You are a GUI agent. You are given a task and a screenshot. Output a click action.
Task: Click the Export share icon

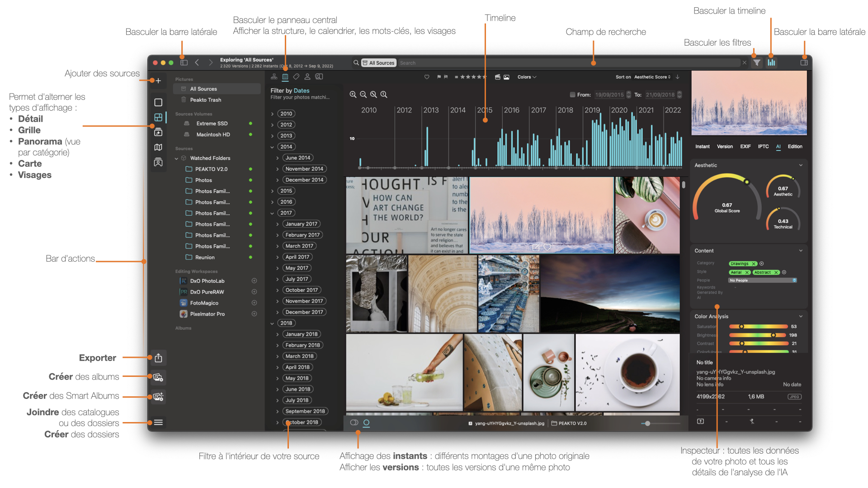coord(158,358)
